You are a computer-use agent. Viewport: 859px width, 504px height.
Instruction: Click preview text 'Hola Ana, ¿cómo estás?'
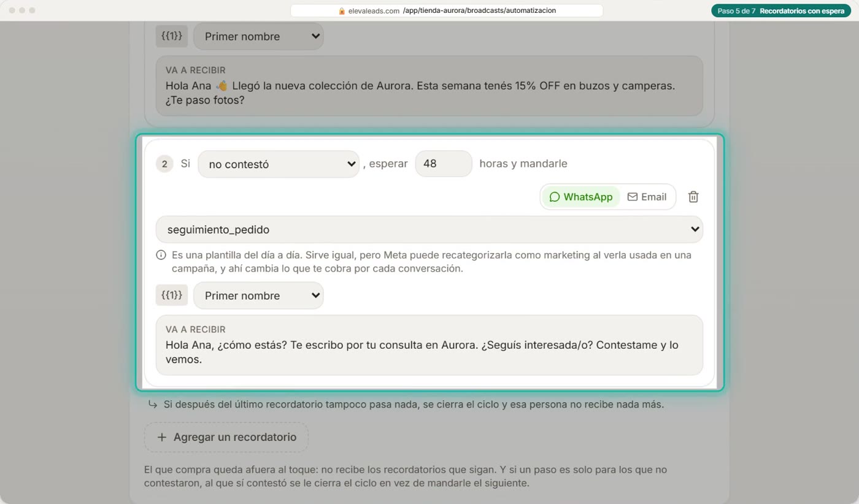click(x=226, y=345)
